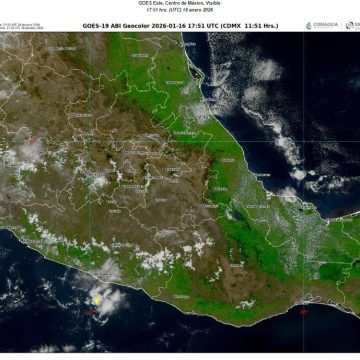Screen dimensions: 360x360
Task: Click the red label near the western clouds
Action: click(32, 141)
